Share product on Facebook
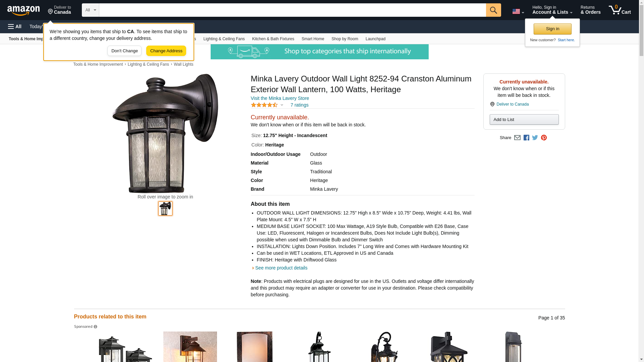This screenshot has width=644, height=362. tap(526, 138)
